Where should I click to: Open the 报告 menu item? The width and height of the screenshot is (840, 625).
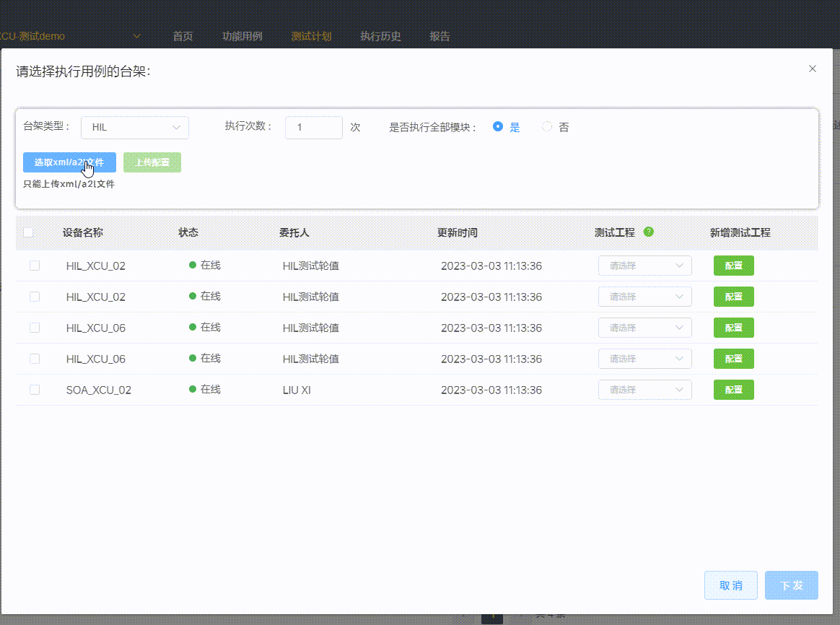coord(439,36)
